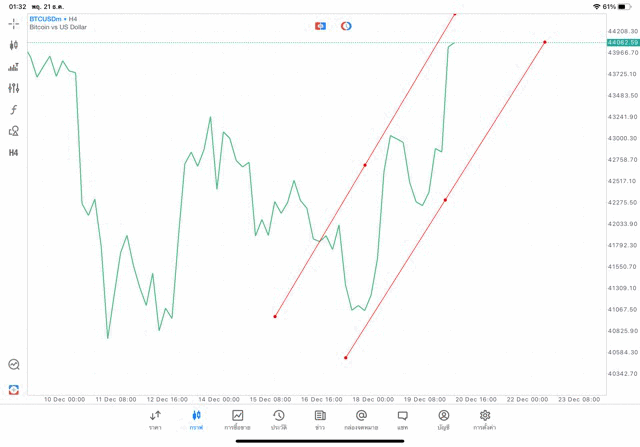This screenshot has height=447, width=640.
Task: Tap the red-blue square icon in the left sidebar
Action: click(x=14, y=389)
